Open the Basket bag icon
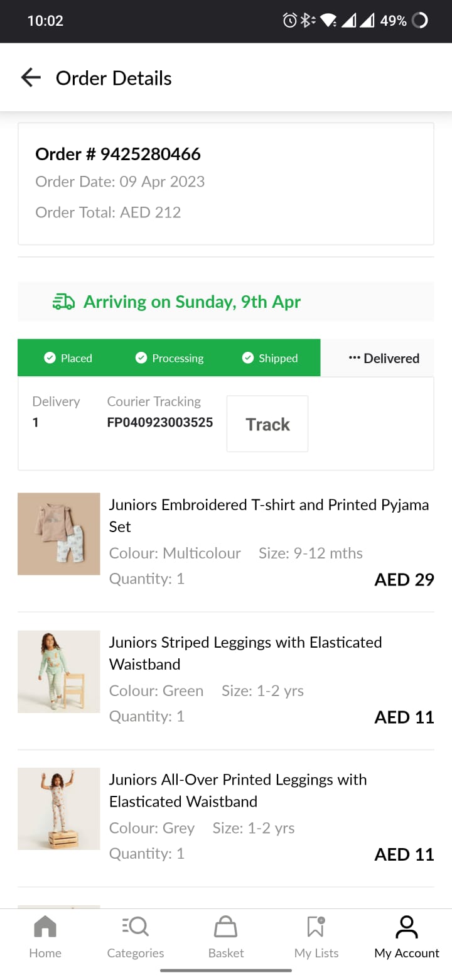Viewport: 452px width, 980px height. 226,927
